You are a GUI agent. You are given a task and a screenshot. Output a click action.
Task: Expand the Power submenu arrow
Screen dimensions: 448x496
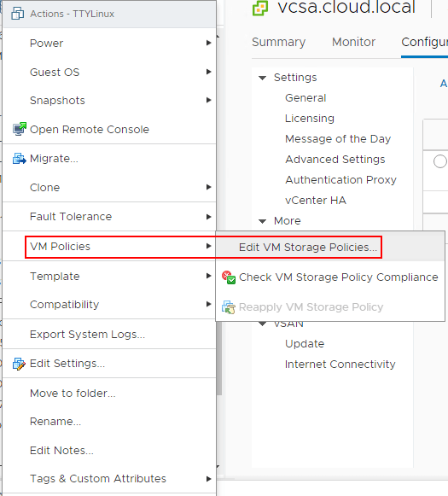coord(208,43)
